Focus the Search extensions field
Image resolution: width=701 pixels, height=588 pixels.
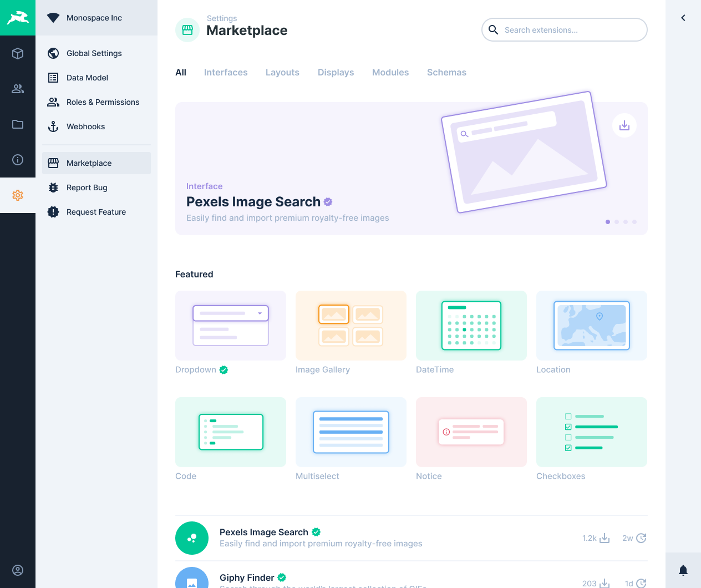(565, 30)
